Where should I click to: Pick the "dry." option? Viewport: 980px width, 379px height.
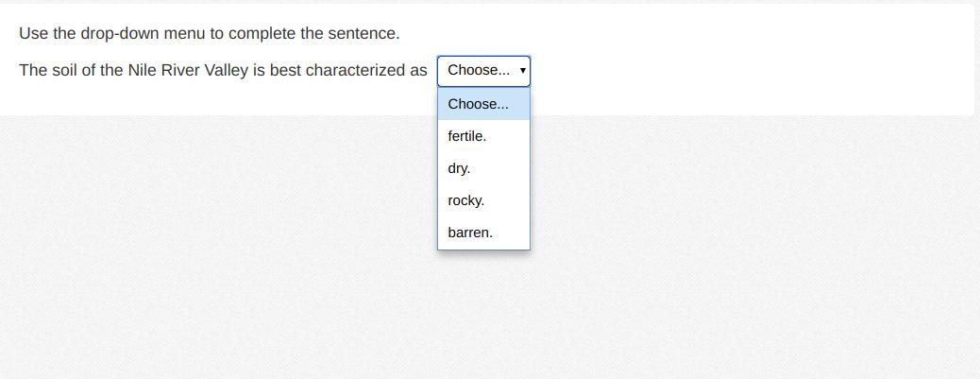click(x=459, y=168)
